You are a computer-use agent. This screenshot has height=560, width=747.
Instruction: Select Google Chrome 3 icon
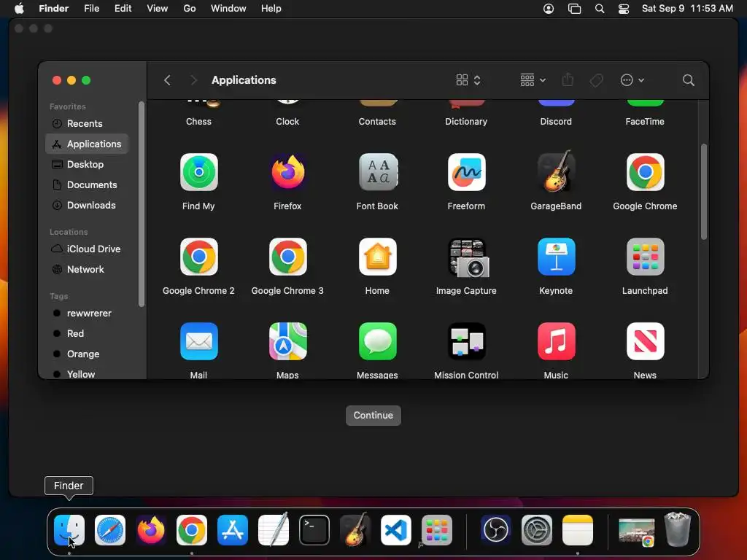(x=287, y=257)
